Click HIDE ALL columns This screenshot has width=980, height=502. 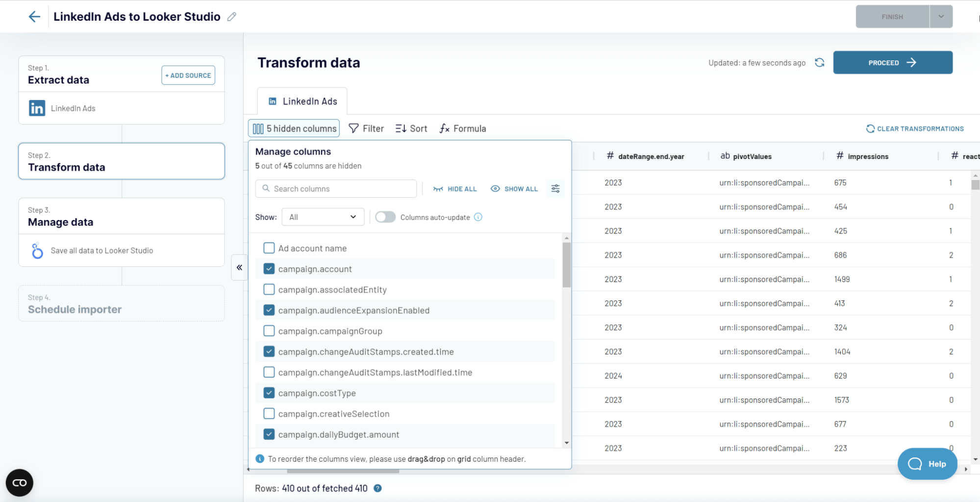pos(455,189)
